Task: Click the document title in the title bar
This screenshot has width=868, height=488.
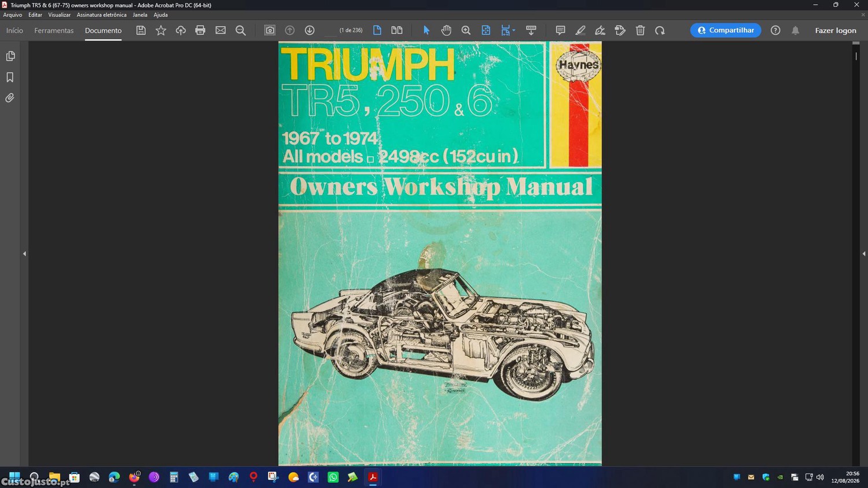Action: pyautogui.click(x=111, y=5)
